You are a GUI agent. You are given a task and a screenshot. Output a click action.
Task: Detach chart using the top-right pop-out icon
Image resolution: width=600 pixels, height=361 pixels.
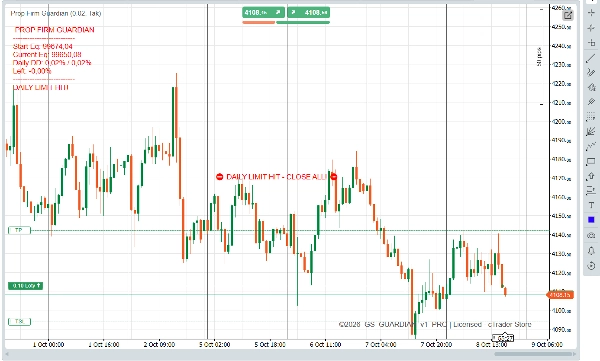(x=568, y=15)
